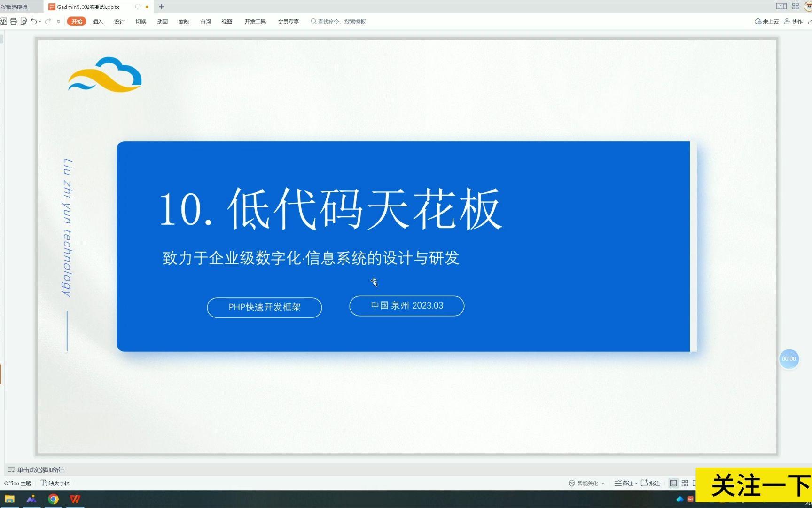812x508 pixels.
Task: Click the cloud sync status 未上云
Action: click(766, 21)
